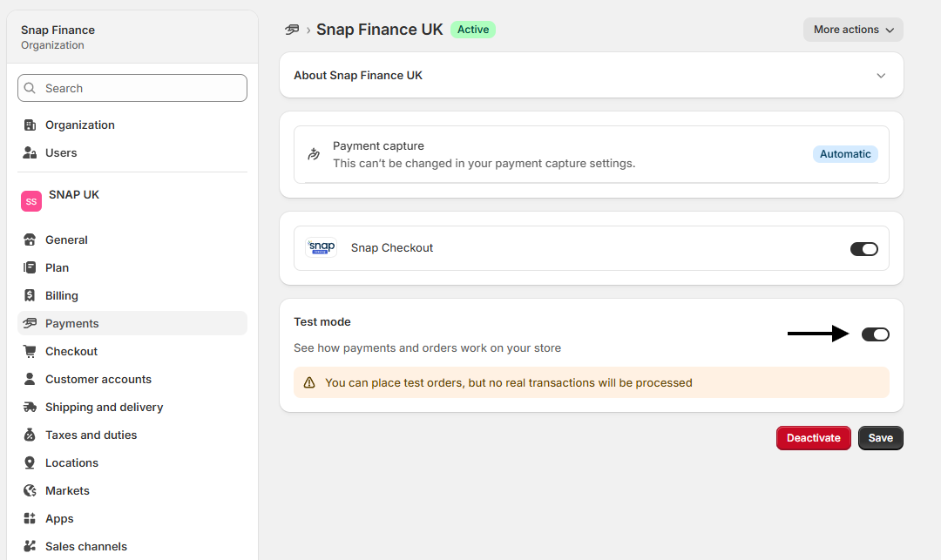Click the Save button
The width and height of the screenshot is (941, 560).
click(880, 438)
